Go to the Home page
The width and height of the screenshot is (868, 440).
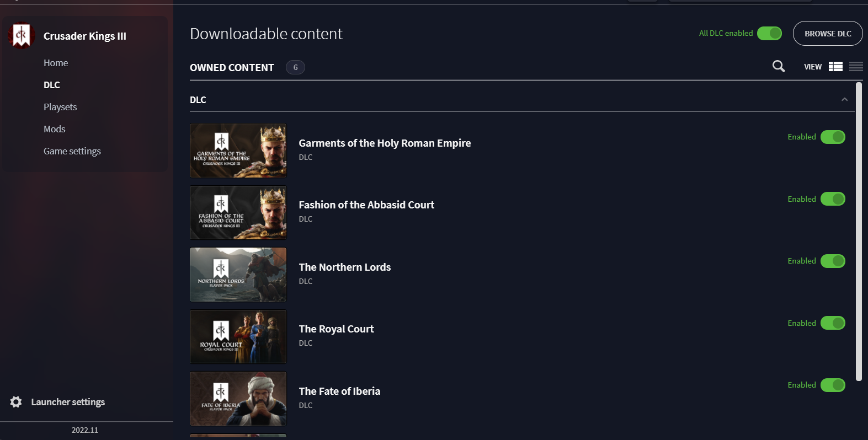[56, 63]
